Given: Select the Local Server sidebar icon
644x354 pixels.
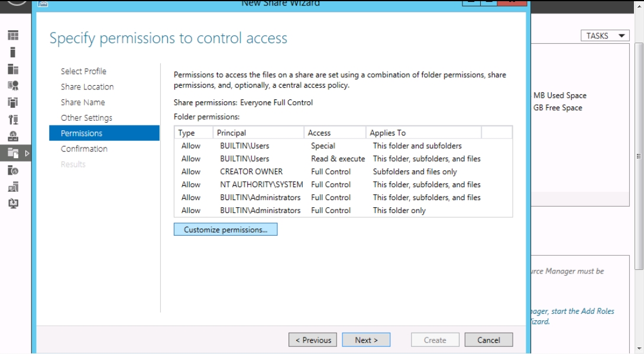Looking at the screenshot, I should [x=12, y=53].
